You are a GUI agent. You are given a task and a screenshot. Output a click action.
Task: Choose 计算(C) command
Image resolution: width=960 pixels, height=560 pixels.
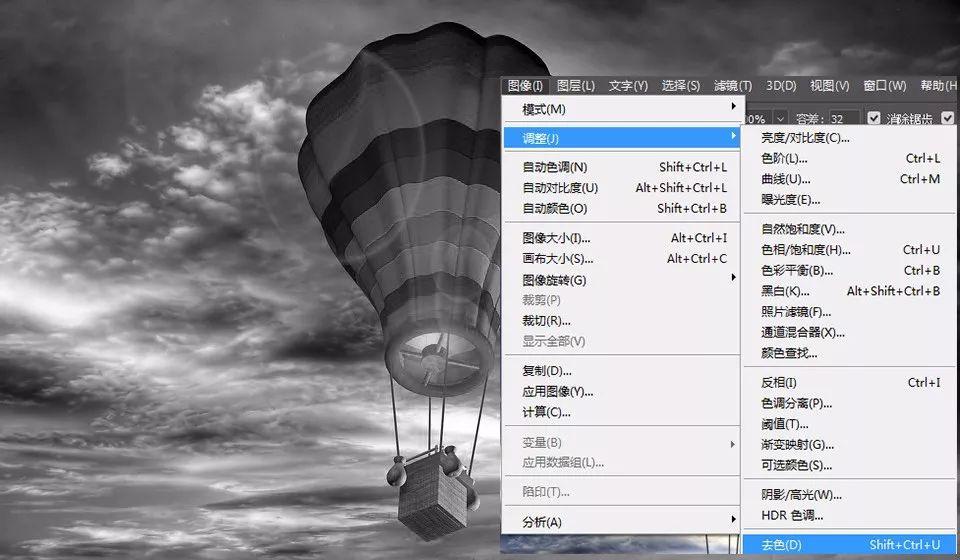point(621,413)
